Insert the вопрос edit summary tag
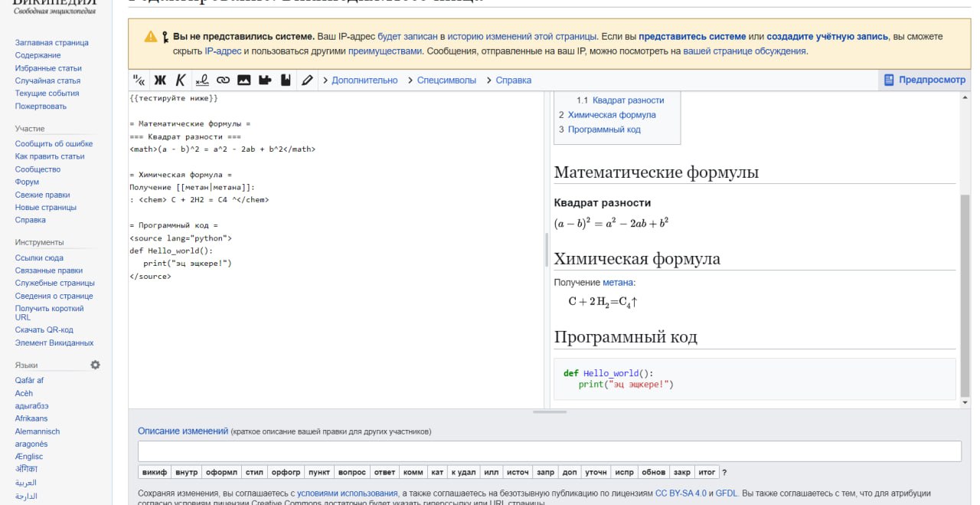 pyautogui.click(x=352, y=472)
